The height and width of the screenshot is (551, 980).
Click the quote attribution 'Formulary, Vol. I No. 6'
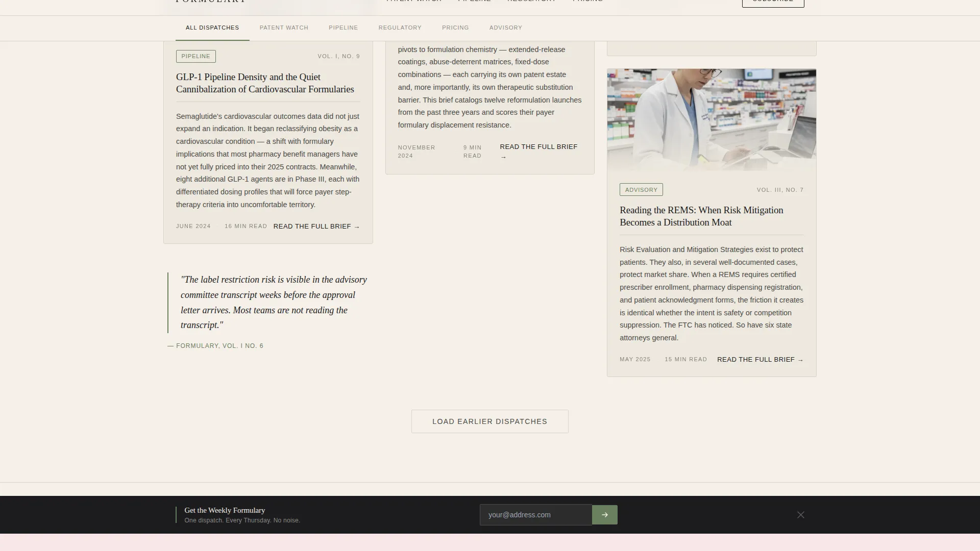215,346
